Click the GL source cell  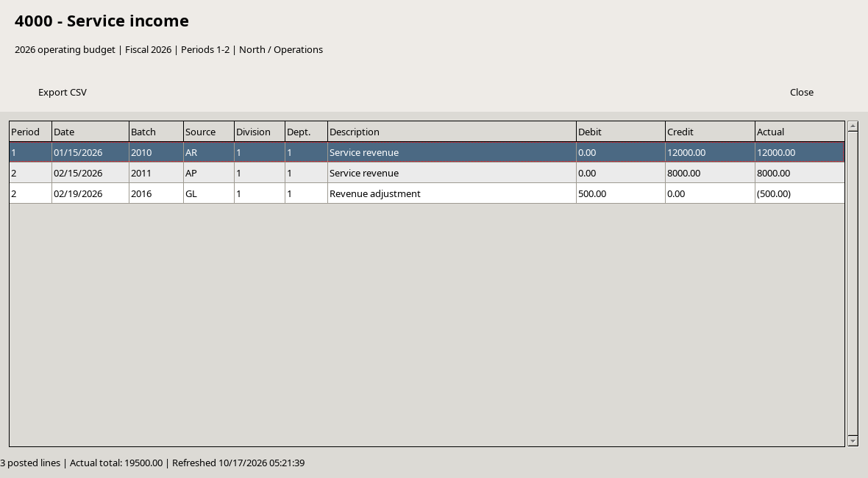point(209,193)
